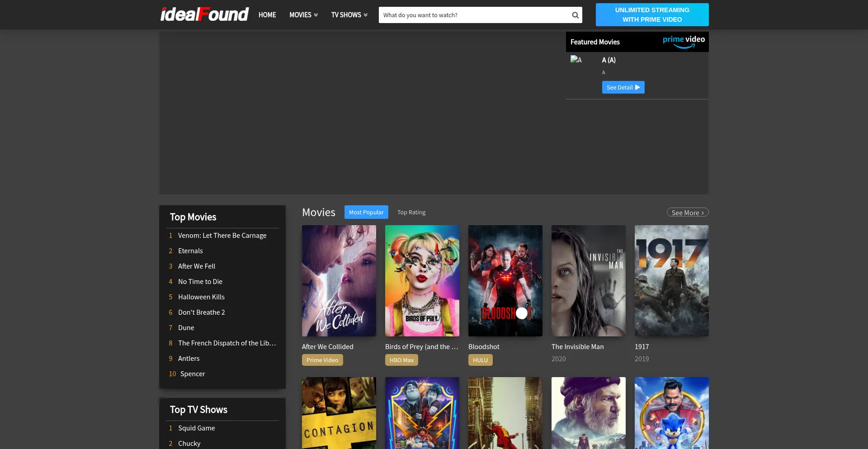Click the See Detail button

pyautogui.click(x=623, y=87)
